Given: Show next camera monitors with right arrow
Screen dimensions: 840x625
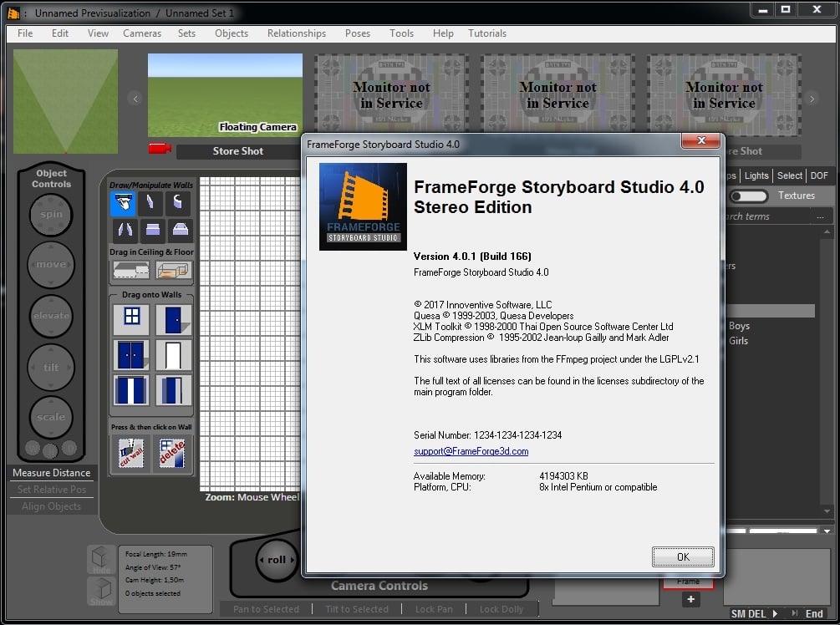Looking at the screenshot, I should coord(812,99).
